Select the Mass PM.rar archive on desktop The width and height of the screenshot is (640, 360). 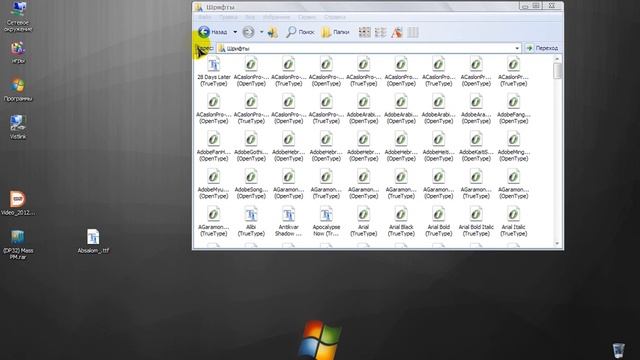pos(18,244)
